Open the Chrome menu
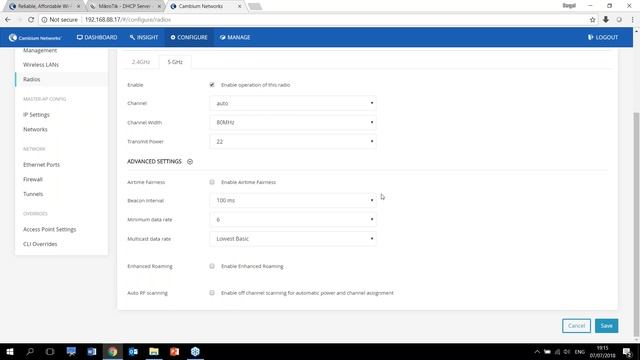 (x=633, y=20)
